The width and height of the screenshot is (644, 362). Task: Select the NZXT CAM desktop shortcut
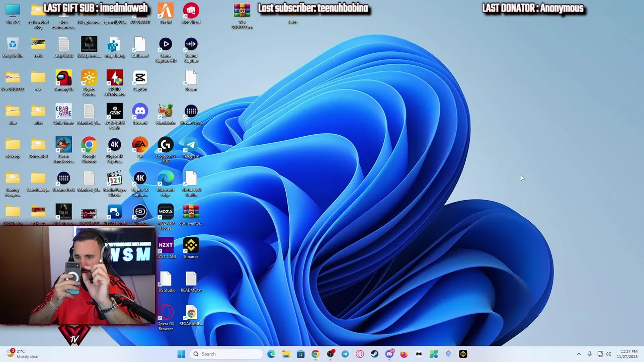[166, 248]
